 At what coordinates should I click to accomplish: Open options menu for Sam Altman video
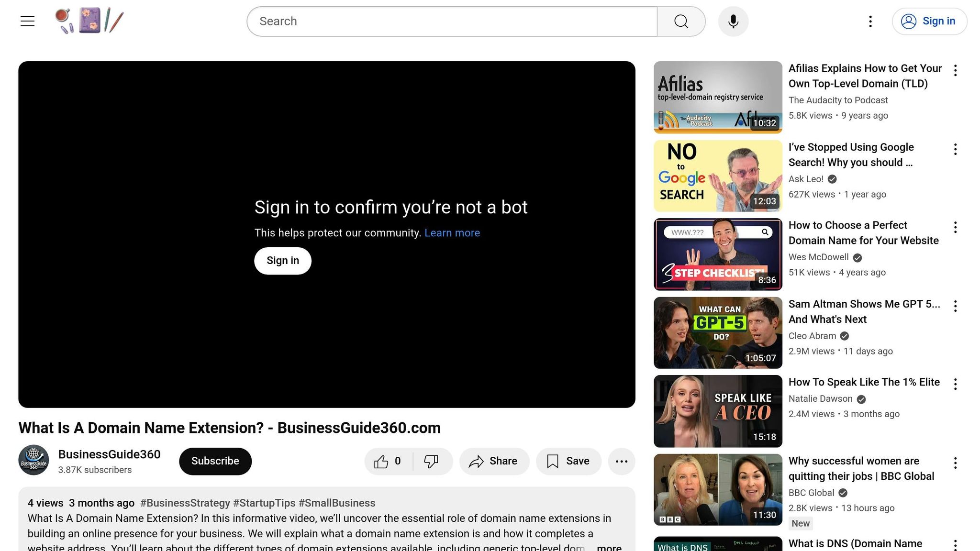955,306
